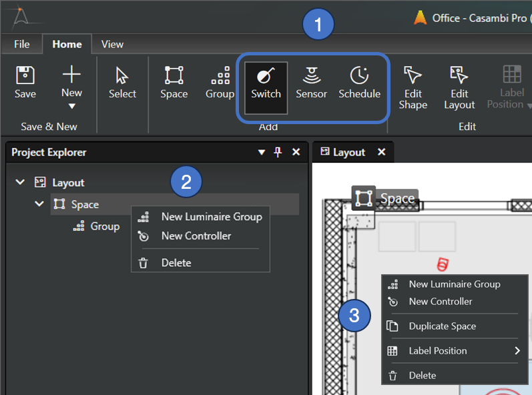The width and height of the screenshot is (532, 395).
Task: Select the Switch tool
Action: coord(266,83)
